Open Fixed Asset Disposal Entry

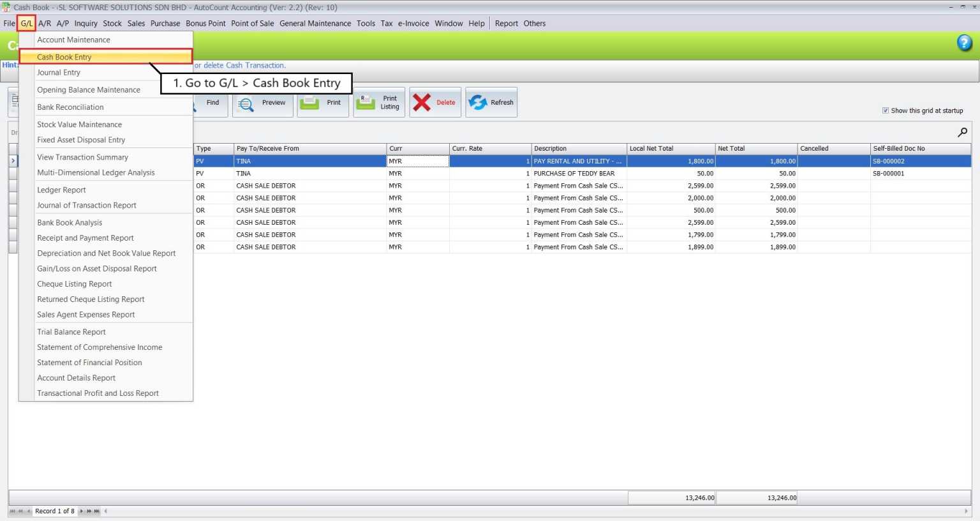pyautogui.click(x=106, y=140)
